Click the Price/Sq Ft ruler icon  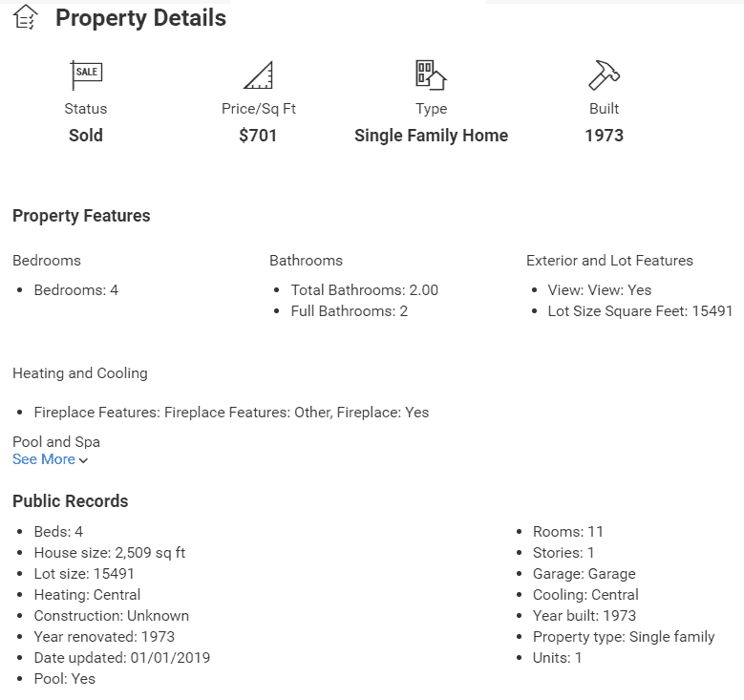pyautogui.click(x=258, y=74)
